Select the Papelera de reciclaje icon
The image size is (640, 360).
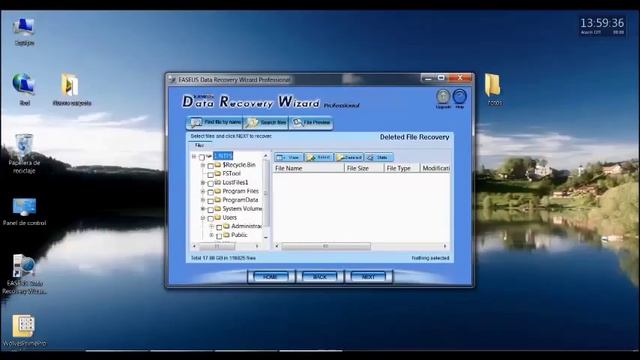[x=24, y=153]
